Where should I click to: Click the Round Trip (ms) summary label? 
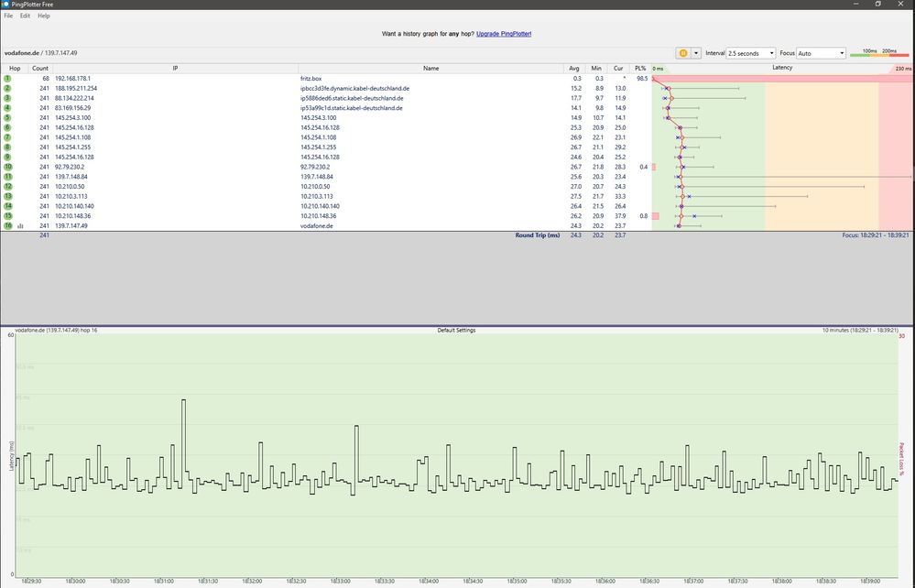tap(537, 235)
